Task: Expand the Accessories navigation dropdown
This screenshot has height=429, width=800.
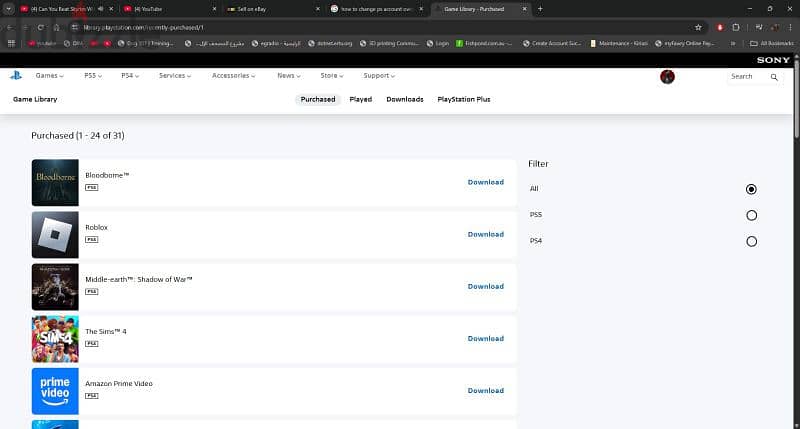Action: click(x=234, y=75)
